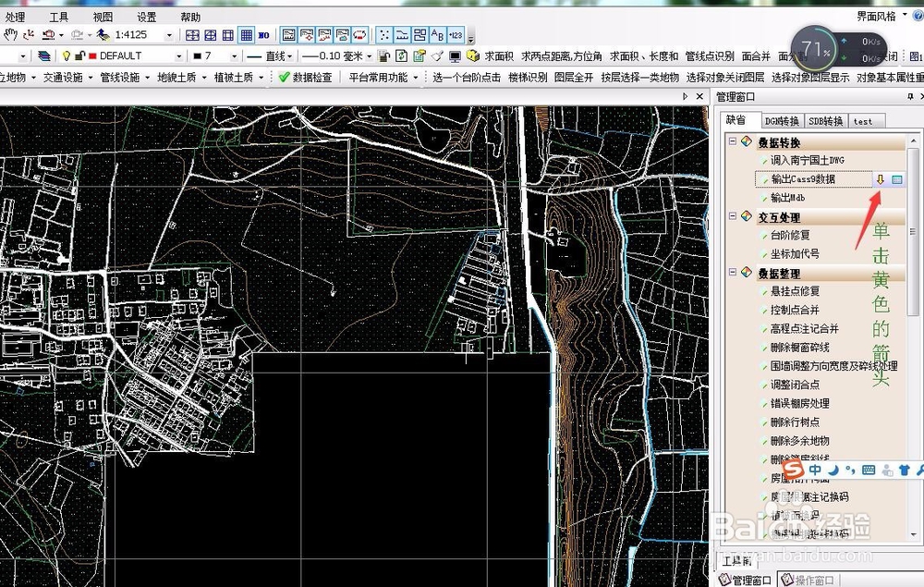The width and height of the screenshot is (924, 587).
Task: Click the yellow arrow next to 输出Cass9数据
Action: point(881,179)
